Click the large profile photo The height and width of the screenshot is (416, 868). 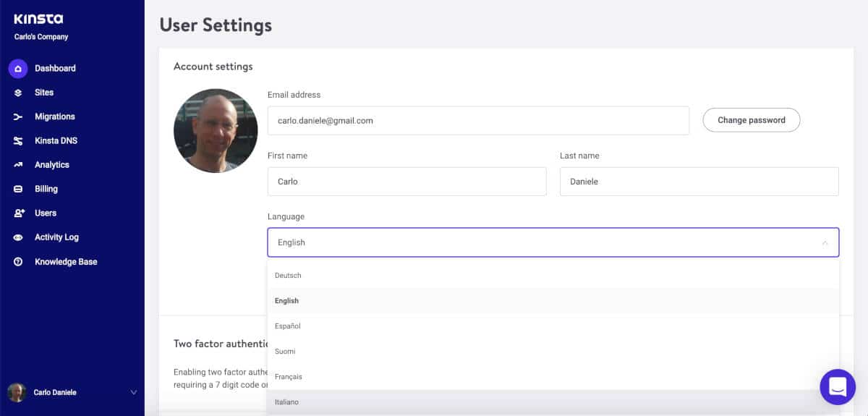pos(216,131)
